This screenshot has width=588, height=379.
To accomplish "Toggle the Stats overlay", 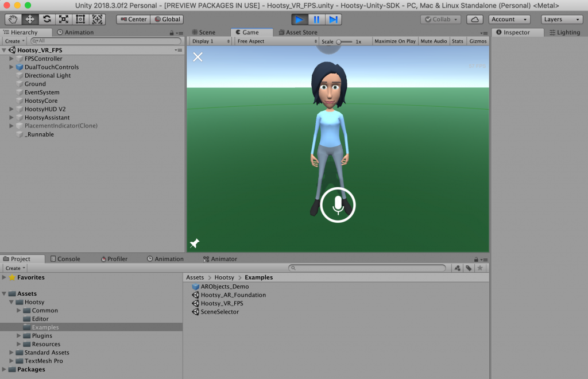I will coord(458,41).
